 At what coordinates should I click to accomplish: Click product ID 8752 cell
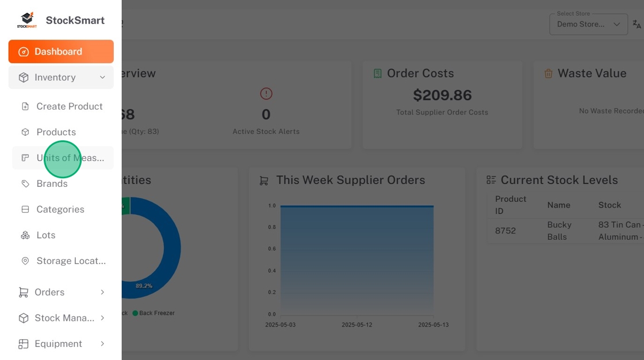505,231
